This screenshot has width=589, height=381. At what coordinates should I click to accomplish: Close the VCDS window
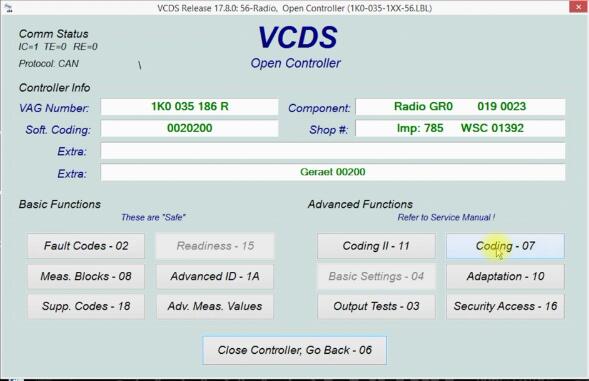[578, 7]
